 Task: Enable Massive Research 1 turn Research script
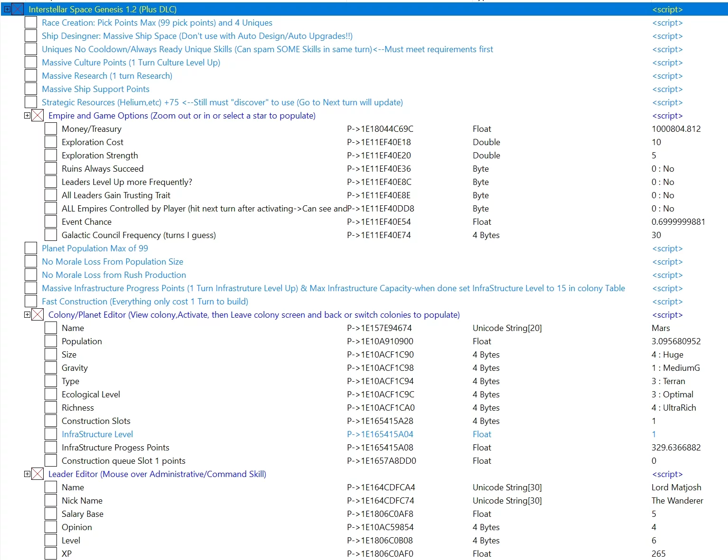pyautogui.click(x=31, y=76)
